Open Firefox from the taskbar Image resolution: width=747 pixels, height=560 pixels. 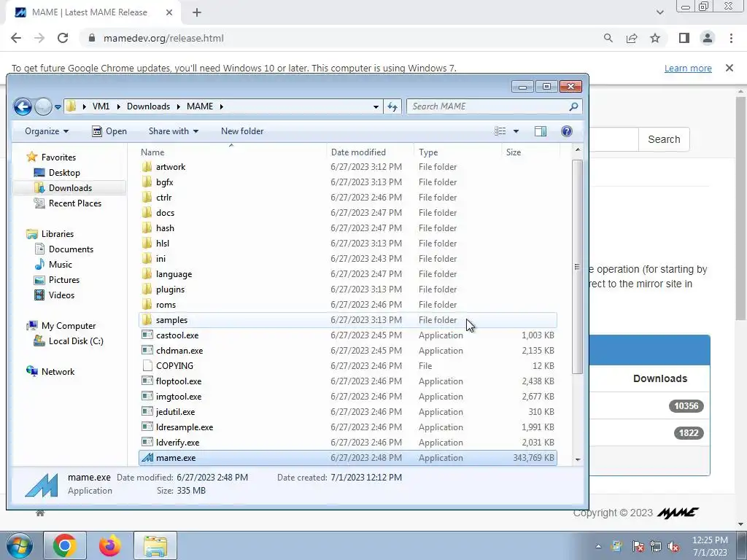(109, 545)
